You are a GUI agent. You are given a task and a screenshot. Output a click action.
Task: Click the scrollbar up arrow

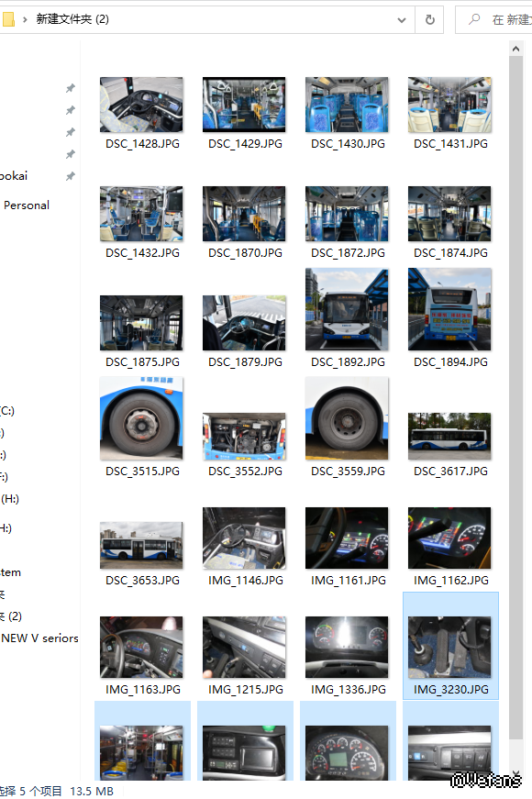coord(515,49)
